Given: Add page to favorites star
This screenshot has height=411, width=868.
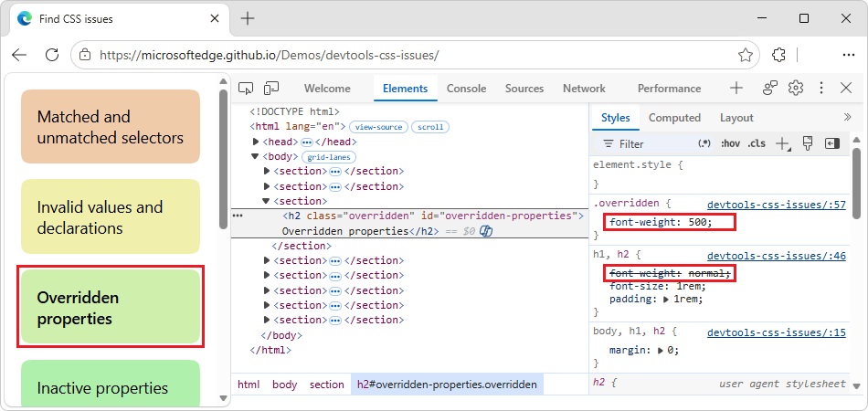Looking at the screenshot, I should point(746,55).
